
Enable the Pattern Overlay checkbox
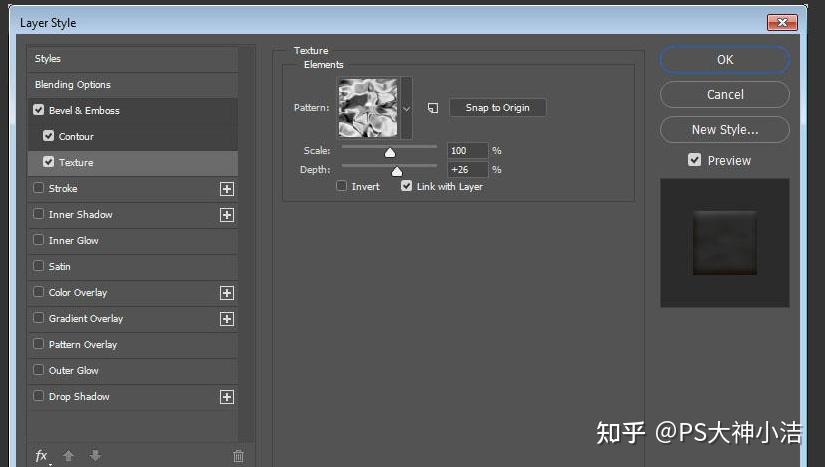(x=38, y=344)
